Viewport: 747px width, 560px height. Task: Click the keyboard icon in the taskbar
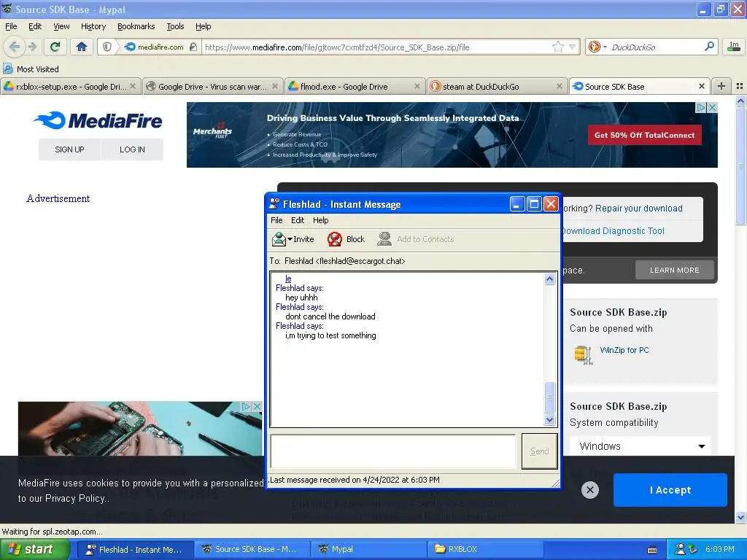(x=652, y=550)
